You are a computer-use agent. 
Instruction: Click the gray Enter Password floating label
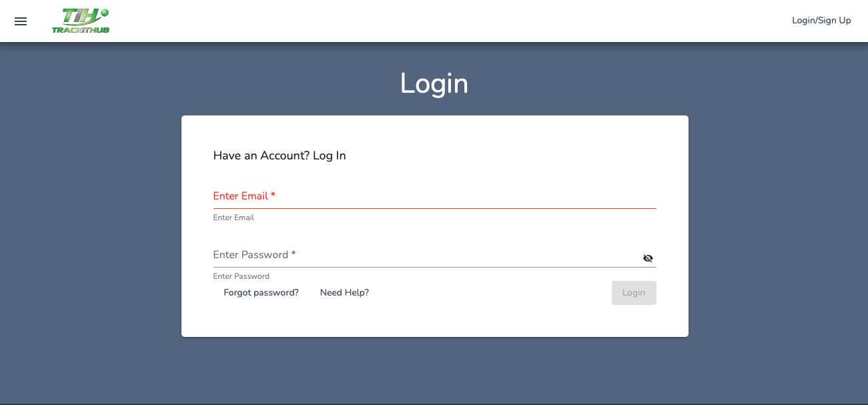[250, 255]
